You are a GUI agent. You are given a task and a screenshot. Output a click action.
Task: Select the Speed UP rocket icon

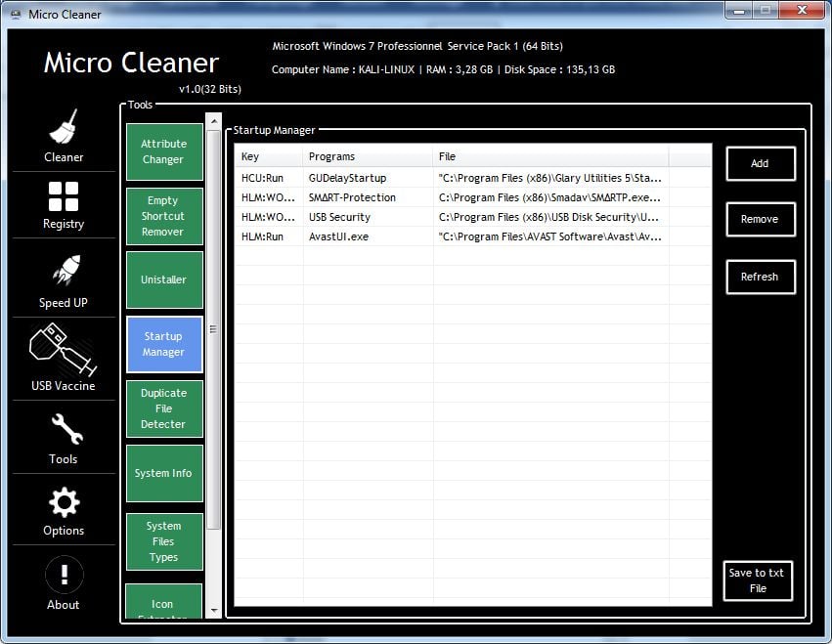tap(66, 270)
